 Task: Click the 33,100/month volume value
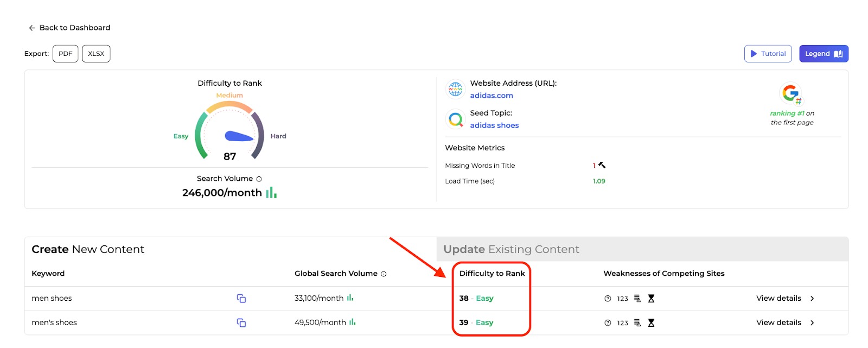[x=319, y=299]
